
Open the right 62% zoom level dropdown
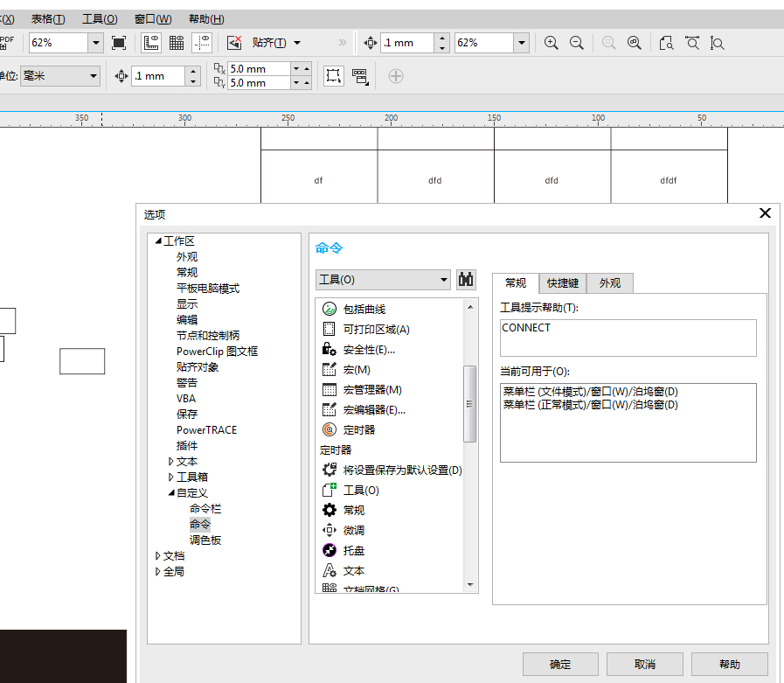[522, 43]
